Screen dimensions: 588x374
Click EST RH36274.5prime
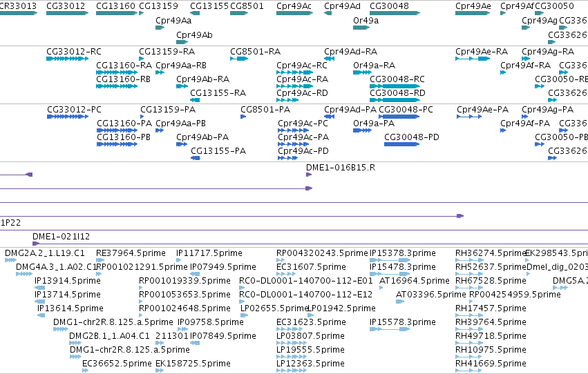(491, 253)
